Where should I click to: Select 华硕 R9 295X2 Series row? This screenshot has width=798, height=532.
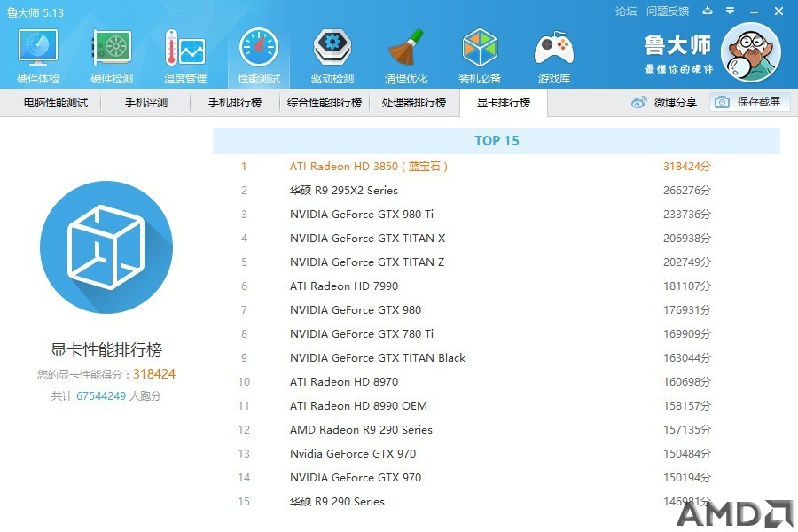[497, 191]
